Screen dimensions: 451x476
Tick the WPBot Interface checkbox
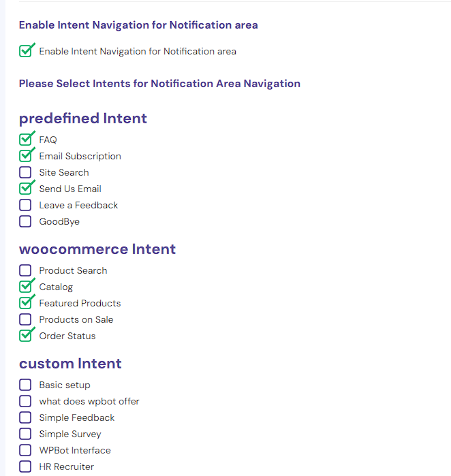point(25,451)
